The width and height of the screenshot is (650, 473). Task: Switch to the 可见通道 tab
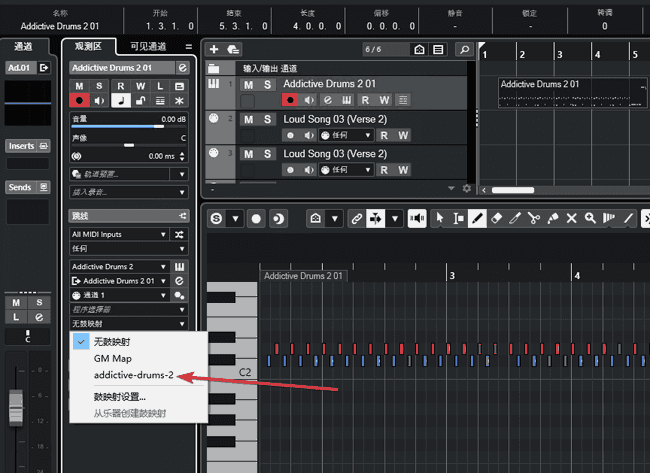148,47
